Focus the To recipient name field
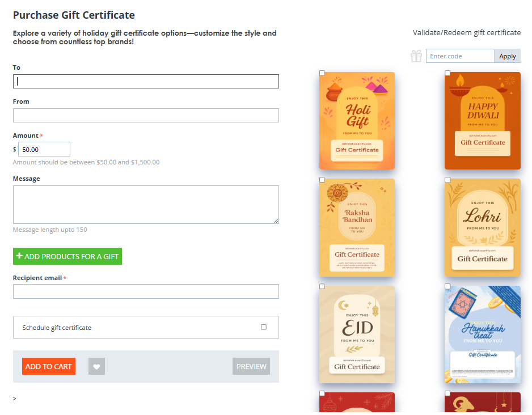The width and height of the screenshot is (532, 415). pos(146,82)
